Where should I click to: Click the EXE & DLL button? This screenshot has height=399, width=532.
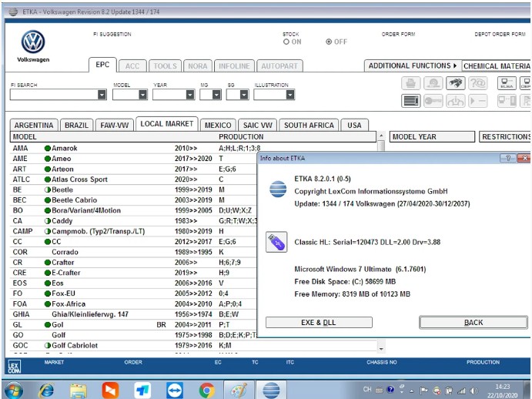pyautogui.click(x=319, y=322)
